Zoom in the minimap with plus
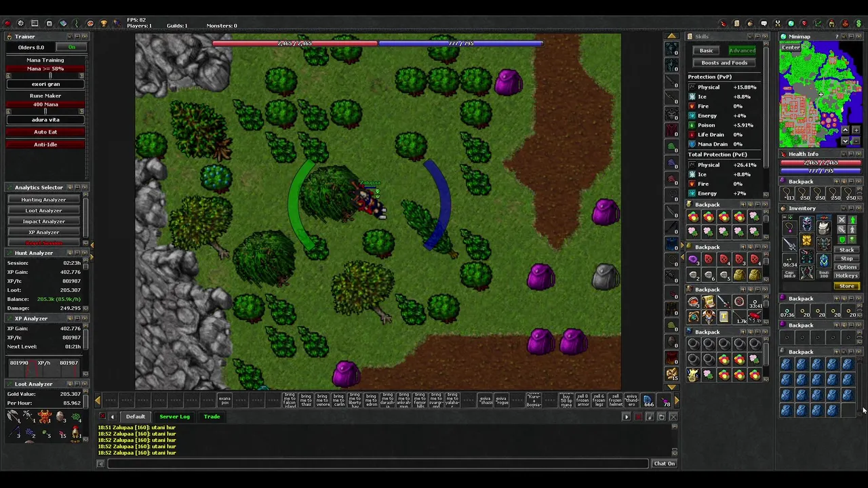 pyautogui.click(x=856, y=130)
